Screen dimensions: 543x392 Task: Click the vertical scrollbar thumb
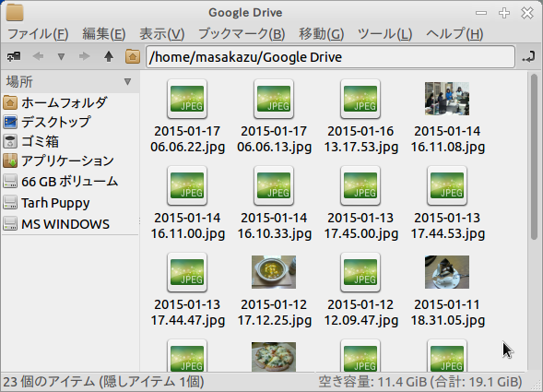(x=534, y=156)
